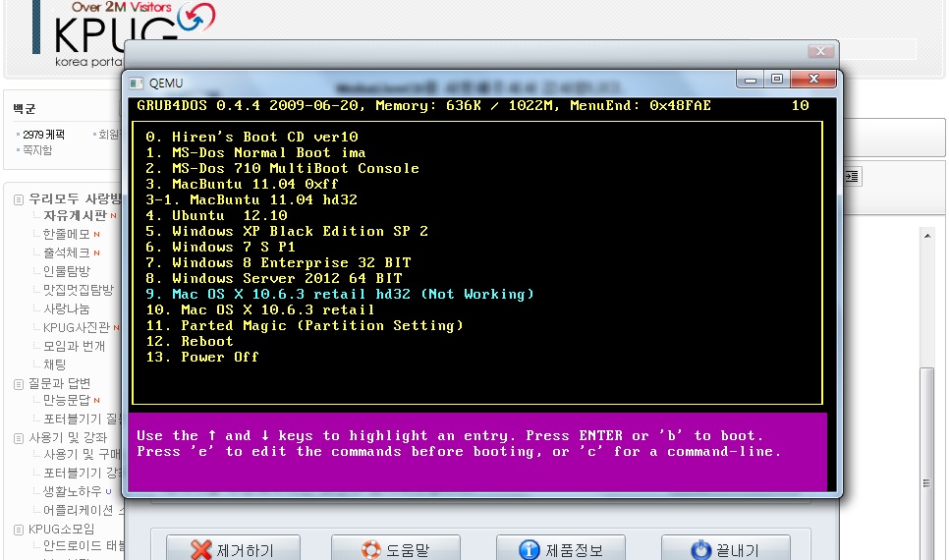The image size is (949, 560).
Task: Select Parted Magic (Partition Setting) entry
Action: (x=305, y=326)
